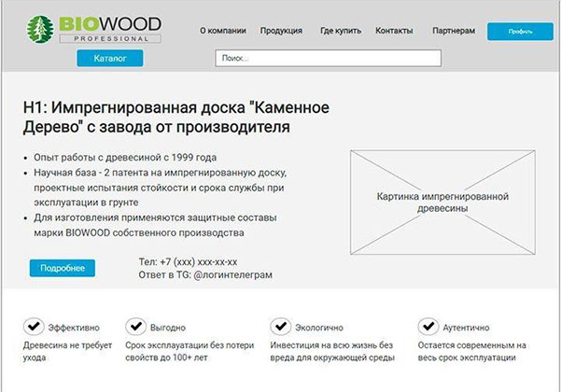This screenshot has width=561, height=392.
Task: Click the text Инвестиция на всю жизнь
Action: click(332, 351)
